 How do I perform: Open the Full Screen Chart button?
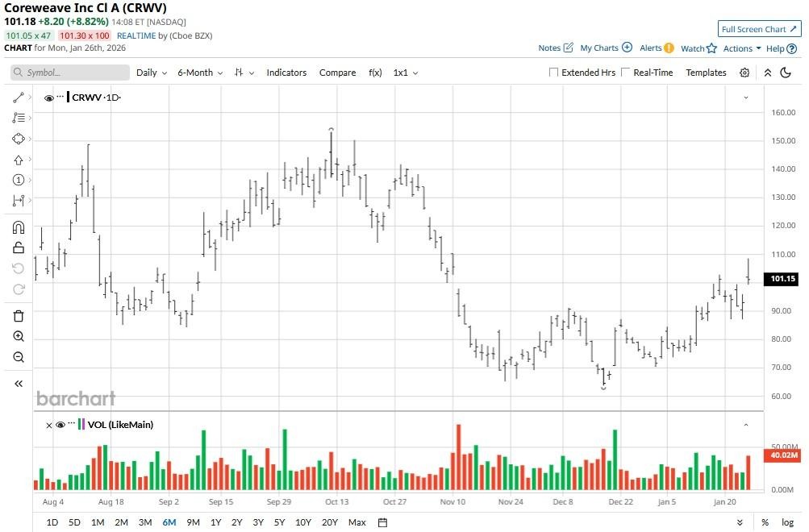759,29
